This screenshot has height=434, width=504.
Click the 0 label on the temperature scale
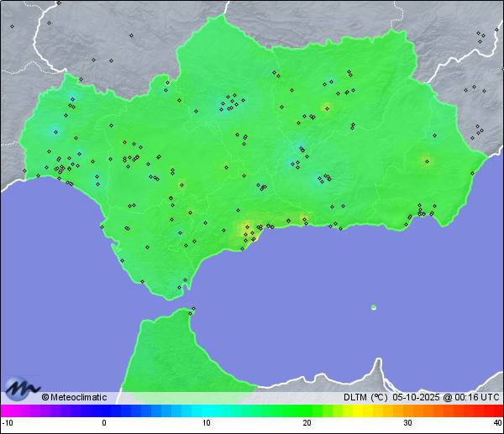(x=104, y=423)
